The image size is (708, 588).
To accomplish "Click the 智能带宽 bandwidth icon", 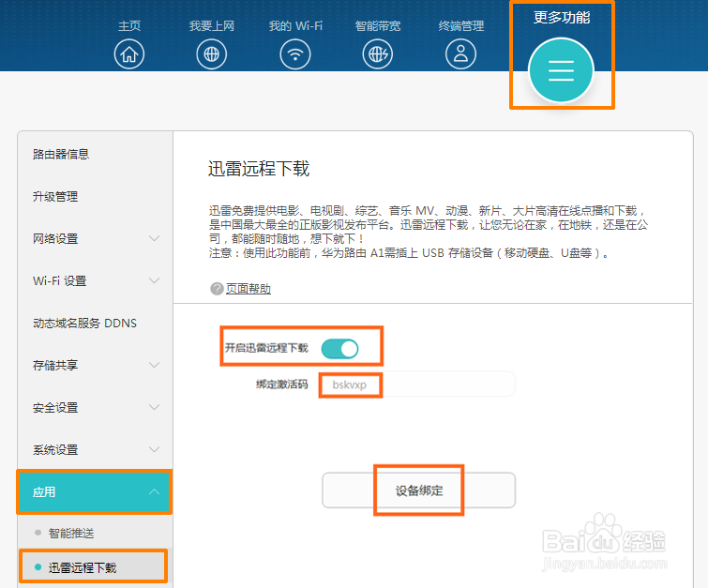I will tap(378, 54).
